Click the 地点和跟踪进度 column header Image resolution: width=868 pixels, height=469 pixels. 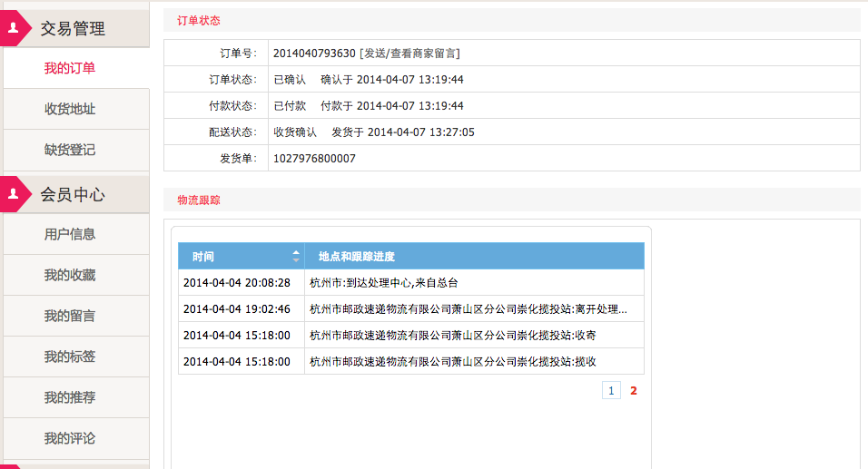click(475, 256)
